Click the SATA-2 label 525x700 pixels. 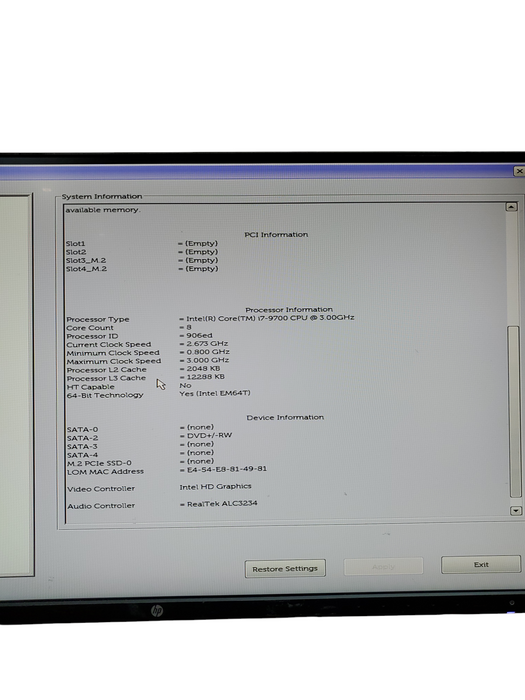[x=83, y=438]
